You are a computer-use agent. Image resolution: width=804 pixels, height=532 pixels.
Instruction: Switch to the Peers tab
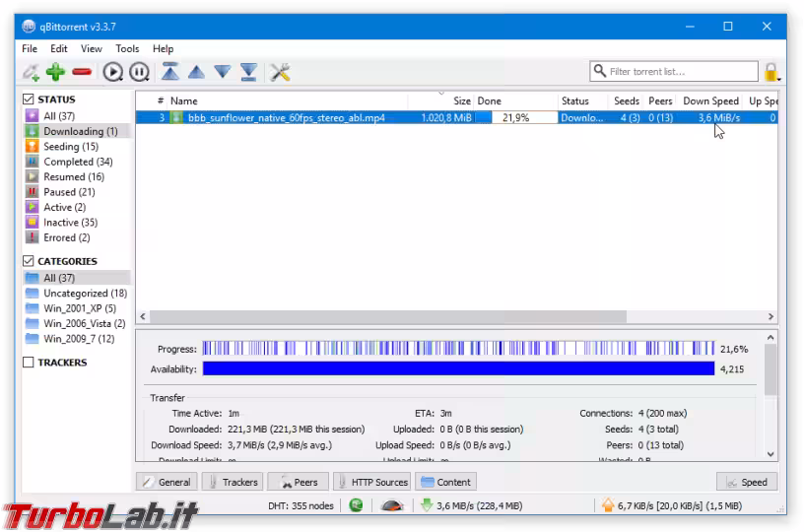[298, 482]
